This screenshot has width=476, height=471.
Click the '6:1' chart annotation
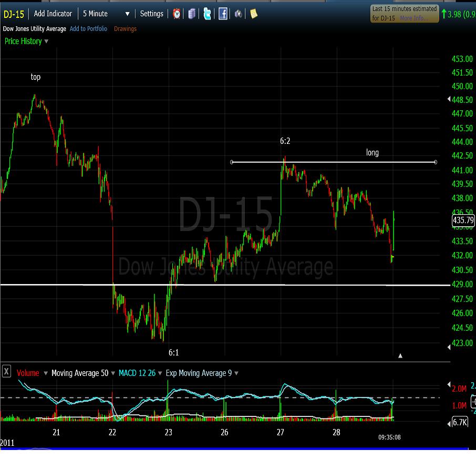tap(174, 352)
